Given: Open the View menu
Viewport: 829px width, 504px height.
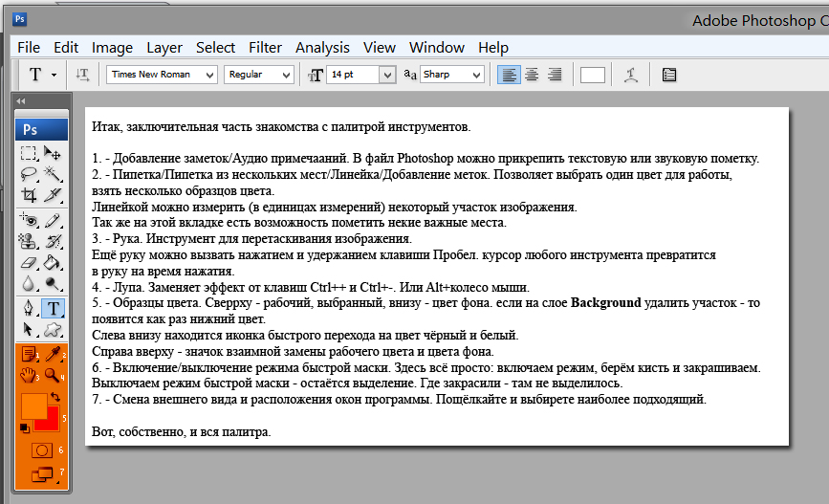Looking at the screenshot, I should pos(379,48).
